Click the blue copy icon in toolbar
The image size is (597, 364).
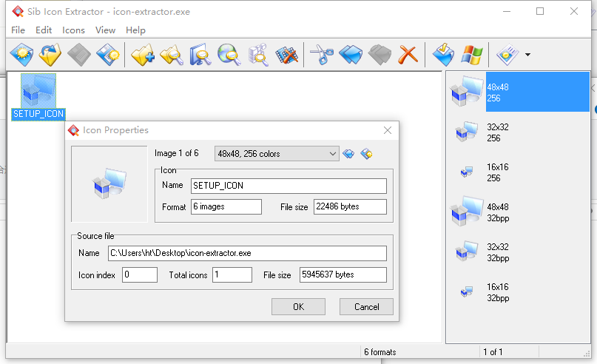tap(351, 55)
